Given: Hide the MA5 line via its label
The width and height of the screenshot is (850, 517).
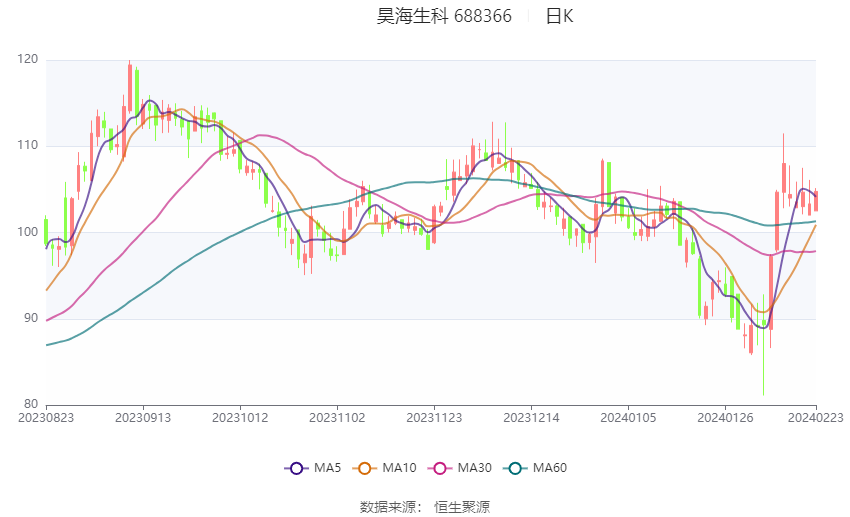Looking at the screenshot, I should coord(327,468).
